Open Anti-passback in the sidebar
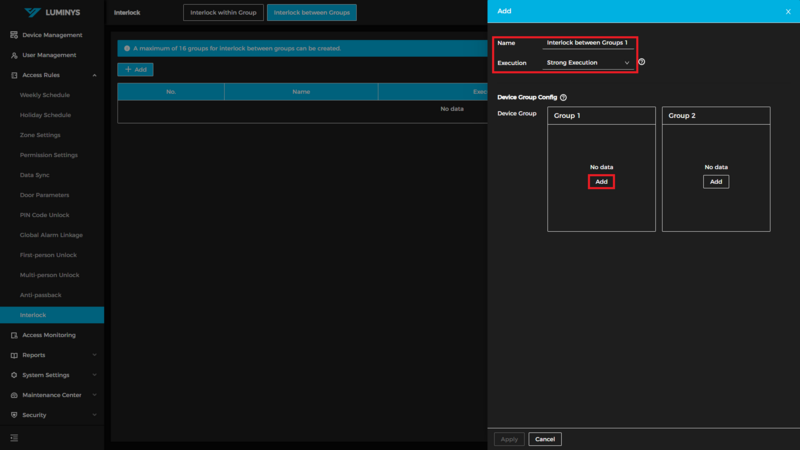This screenshot has height=450, width=800. pyautogui.click(x=41, y=295)
